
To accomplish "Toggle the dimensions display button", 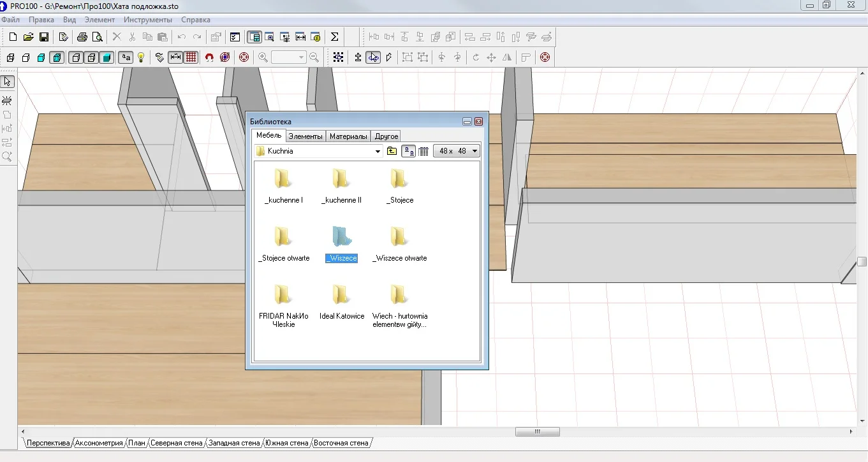I will (x=175, y=57).
